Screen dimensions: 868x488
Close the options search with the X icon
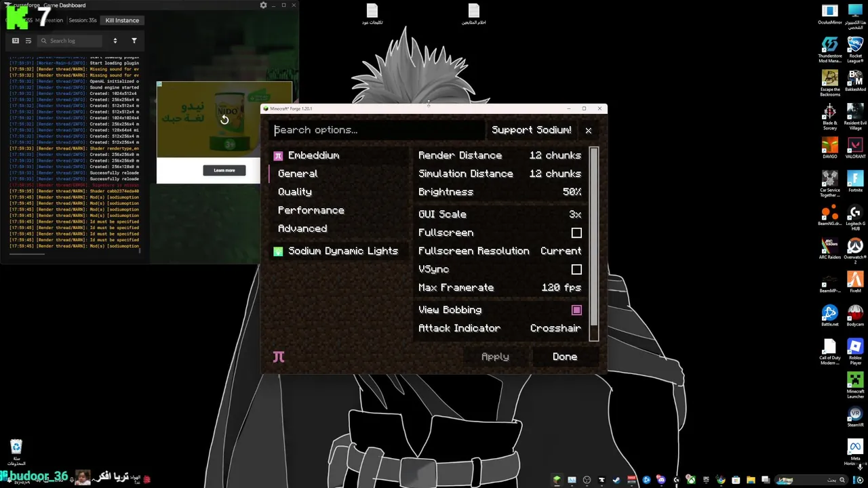(588, 130)
